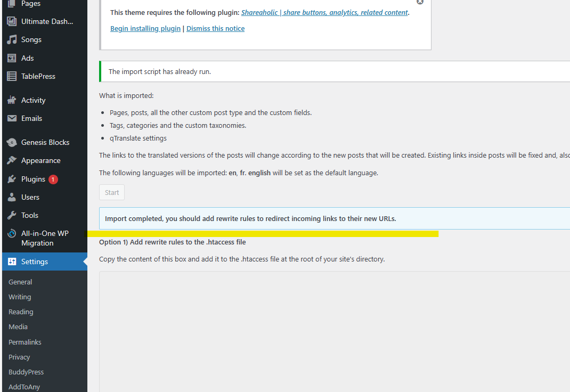
Task: Click 'Pages, posts, all the other custom post type' line
Action: [x=210, y=113]
